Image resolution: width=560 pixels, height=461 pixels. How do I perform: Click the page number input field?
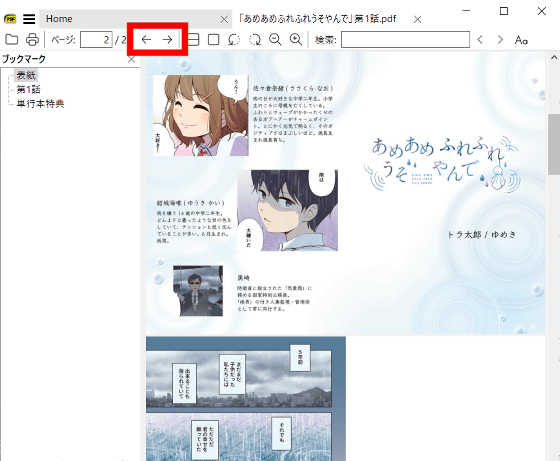click(96, 39)
